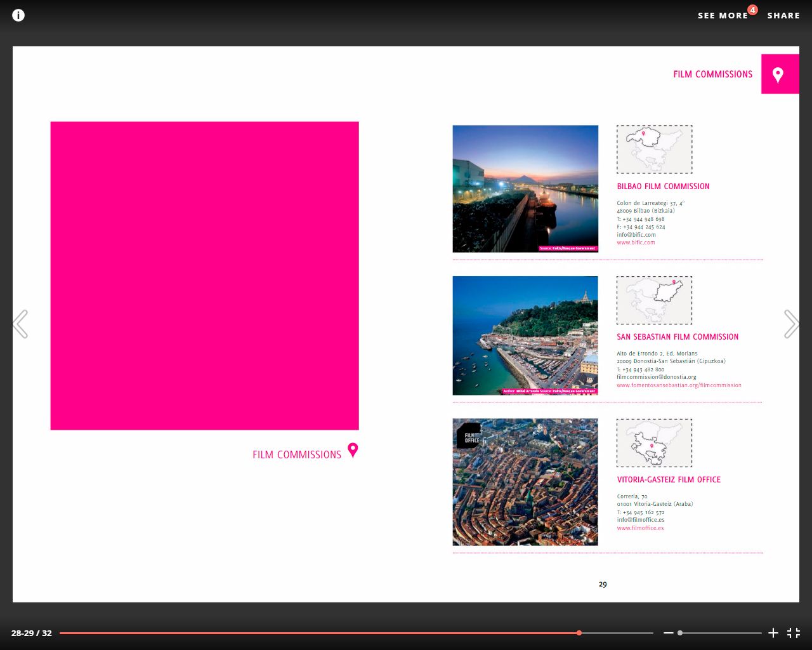812x650 pixels.
Task: Click the large pink Film Commissions cover square
Action: click(x=204, y=275)
